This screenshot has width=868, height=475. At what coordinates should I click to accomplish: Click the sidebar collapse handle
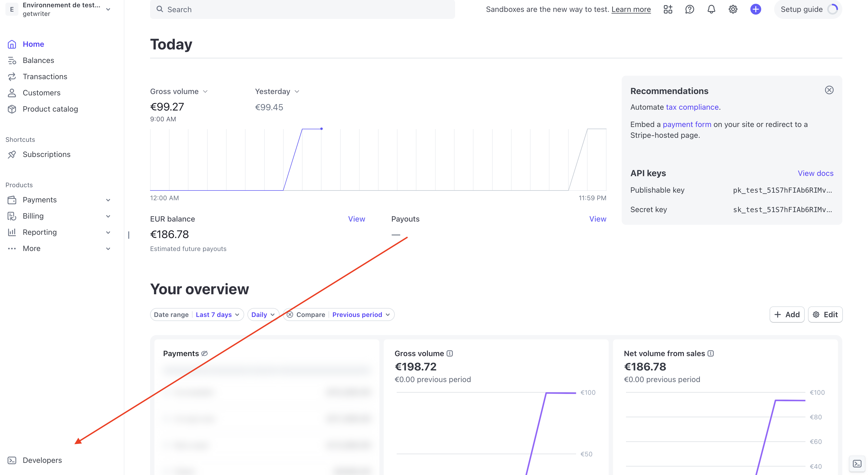[x=129, y=235]
